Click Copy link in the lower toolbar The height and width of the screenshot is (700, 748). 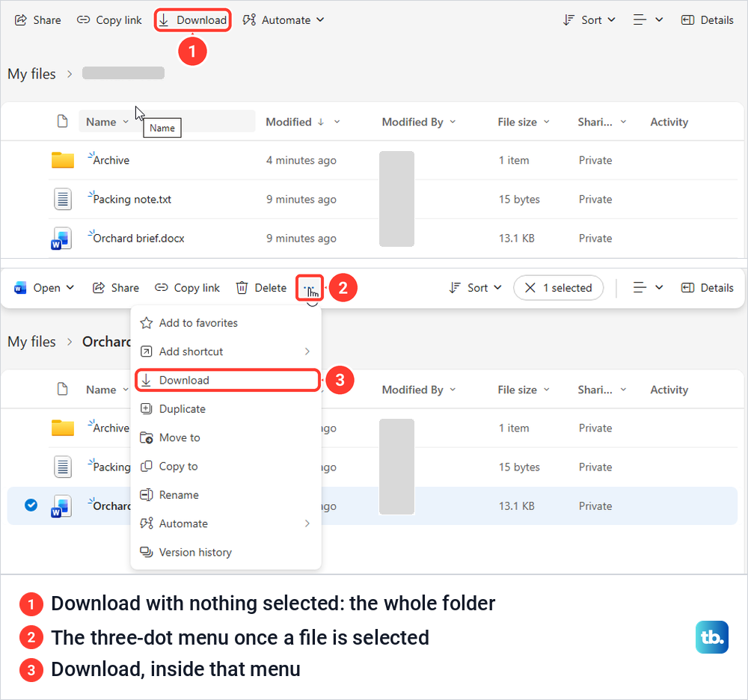[187, 288]
